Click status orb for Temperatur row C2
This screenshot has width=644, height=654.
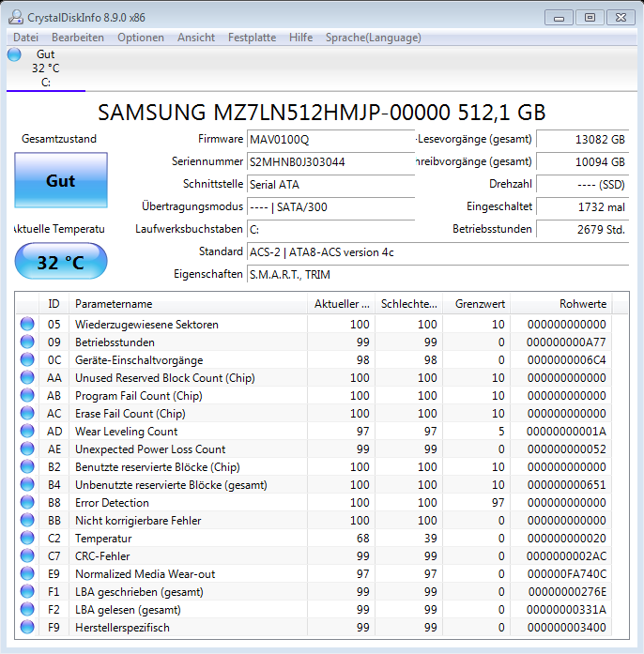(x=27, y=538)
